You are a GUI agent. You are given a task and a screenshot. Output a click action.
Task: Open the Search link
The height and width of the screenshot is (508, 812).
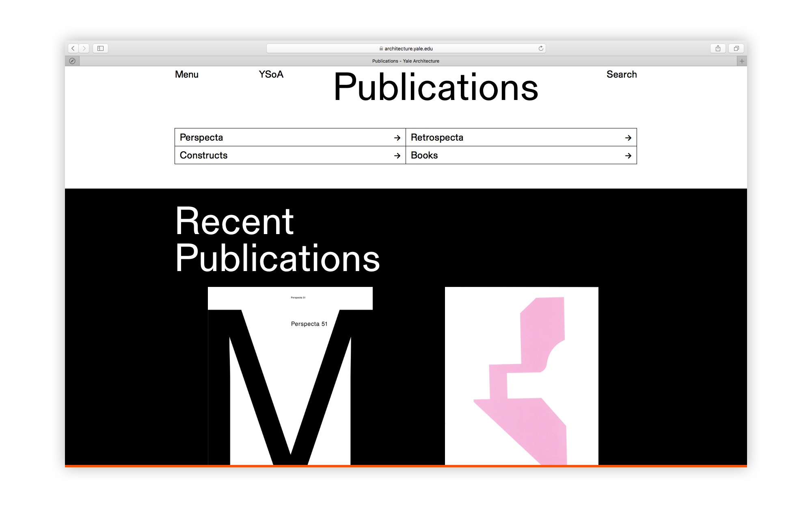(621, 74)
